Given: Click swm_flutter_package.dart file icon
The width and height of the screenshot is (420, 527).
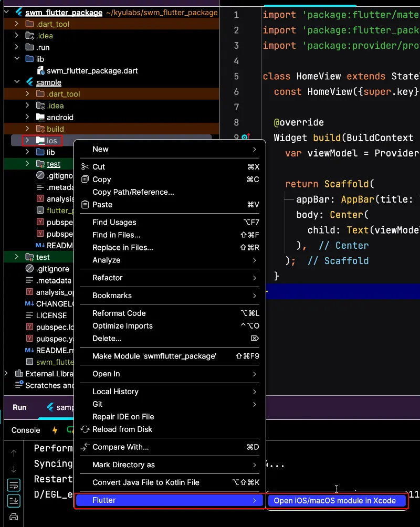Looking at the screenshot, I should click(40, 71).
